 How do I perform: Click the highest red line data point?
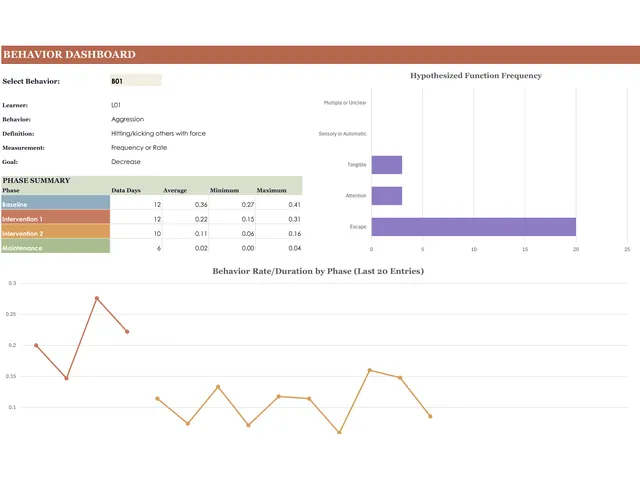click(x=97, y=298)
